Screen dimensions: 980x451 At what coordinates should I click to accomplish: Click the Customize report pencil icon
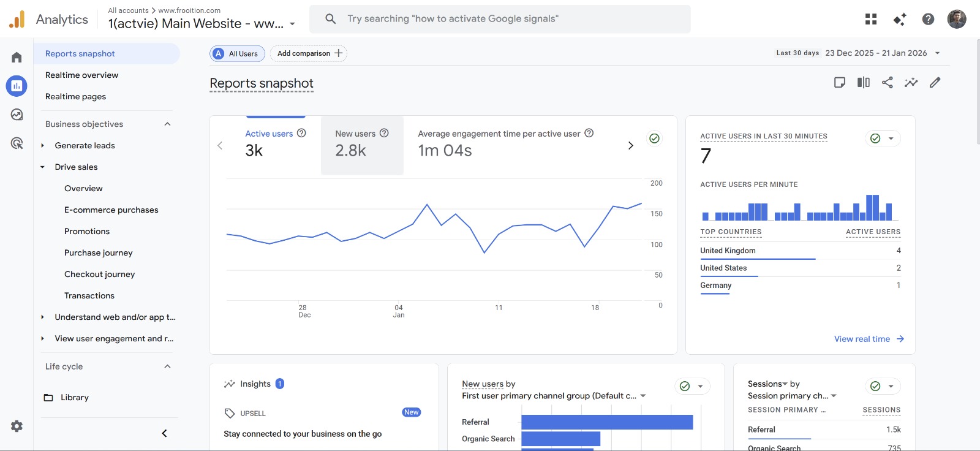935,83
